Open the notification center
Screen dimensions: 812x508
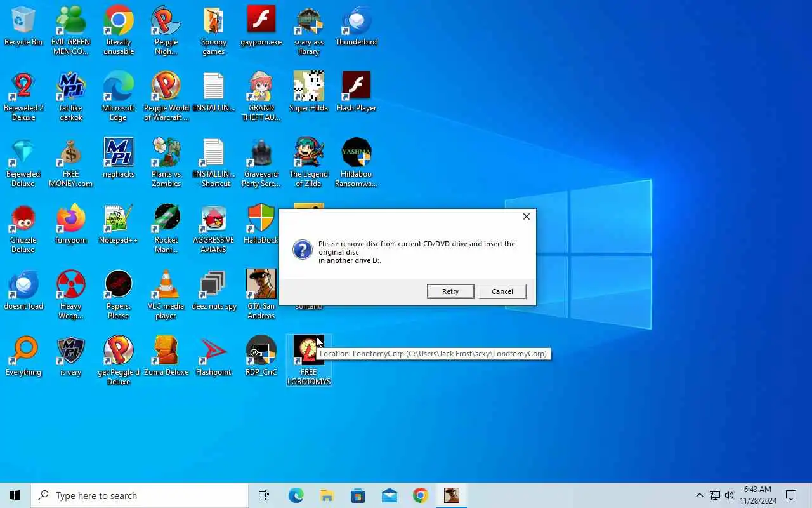pyautogui.click(x=791, y=495)
